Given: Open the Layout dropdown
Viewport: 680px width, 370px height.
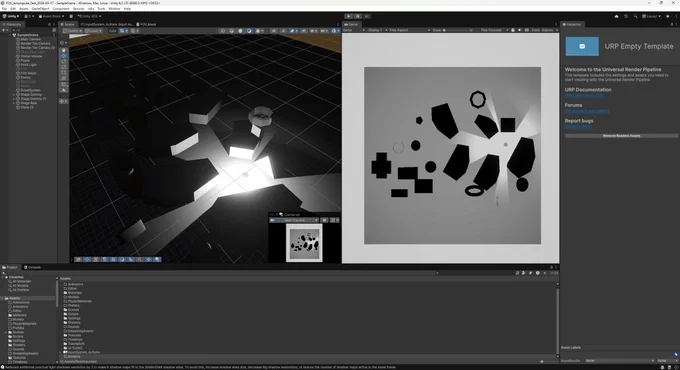Looking at the screenshot, I should tap(652, 16).
